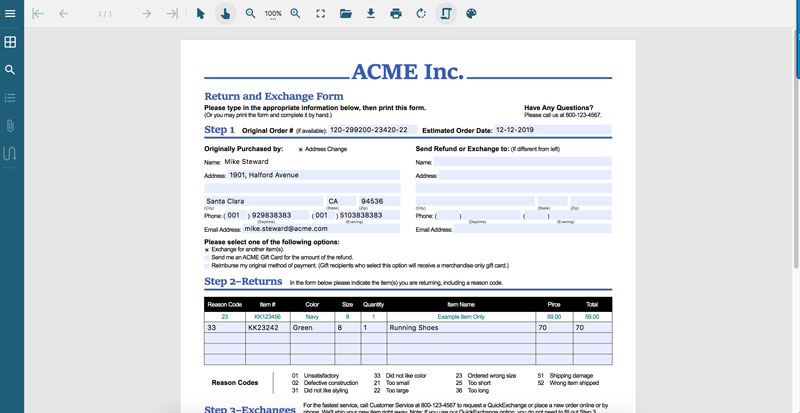The height and width of the screenshot is (413, 800).
Task: Toggle Exchange for another item checkbox
Action: tap(207, 250)
